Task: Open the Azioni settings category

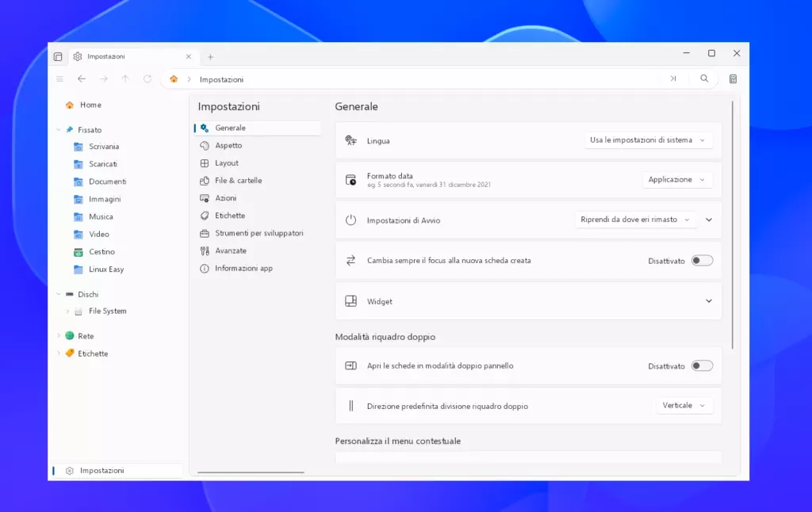Action: tap(258, 198)
